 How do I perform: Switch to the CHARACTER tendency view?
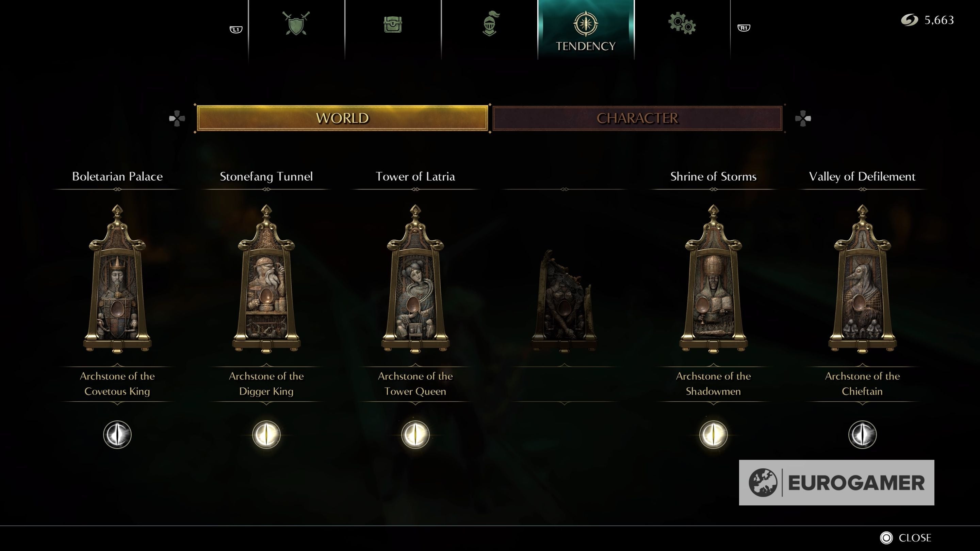pyautogui.click(x=637, y=118)
